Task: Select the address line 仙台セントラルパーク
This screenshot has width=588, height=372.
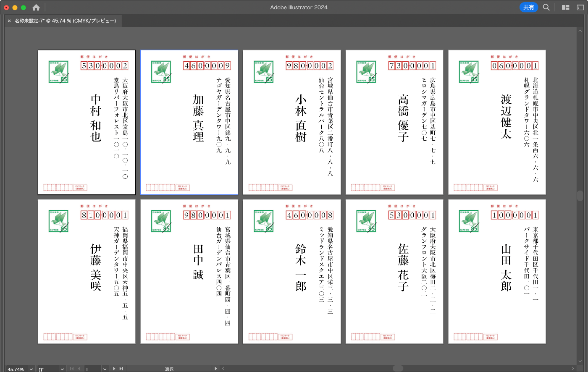Action: point(321,106)
